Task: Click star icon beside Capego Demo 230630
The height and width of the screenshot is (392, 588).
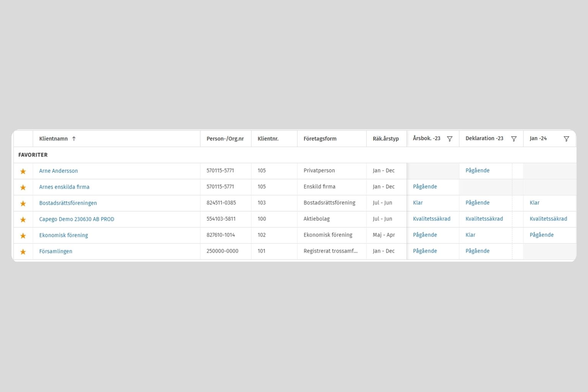Action: pyautogui.click(x=23, y=219)
